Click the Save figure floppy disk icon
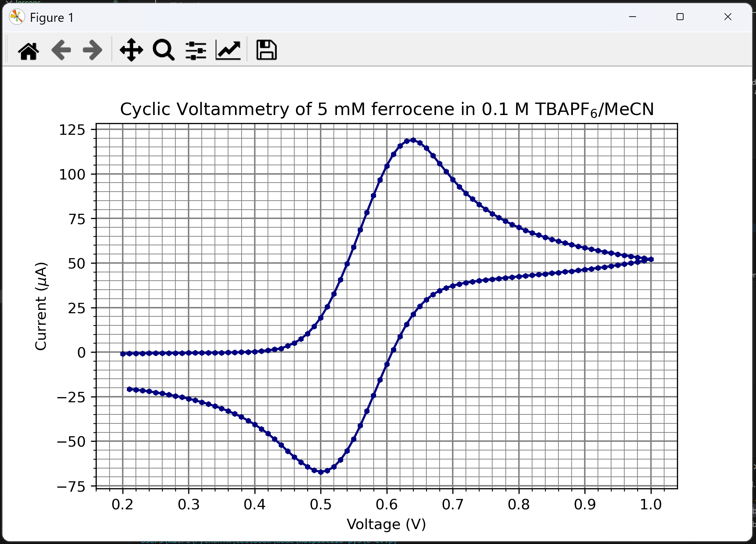Image resolution: width=756 pixels, height=544 pixels. (x=266, y=51)
